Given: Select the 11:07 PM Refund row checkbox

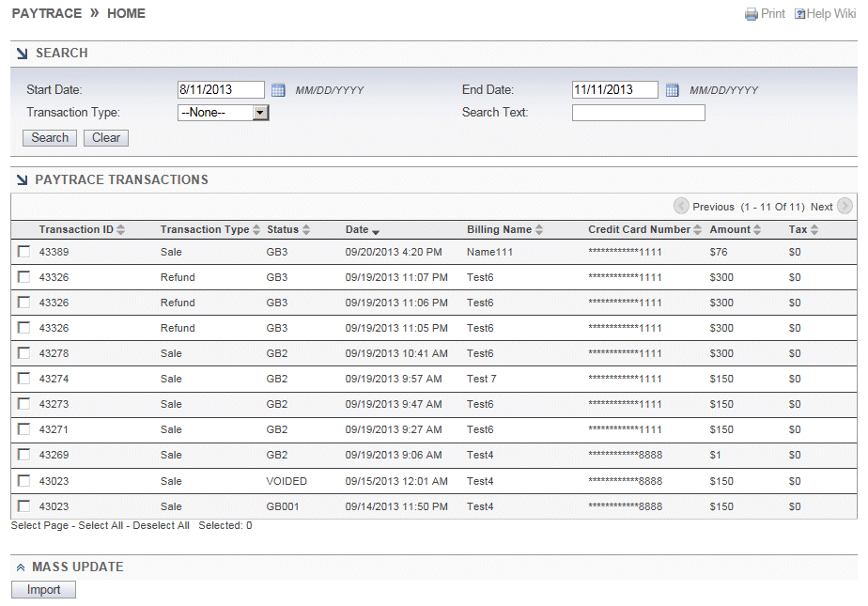Looking at the screenshot, I should pos(23,277).
